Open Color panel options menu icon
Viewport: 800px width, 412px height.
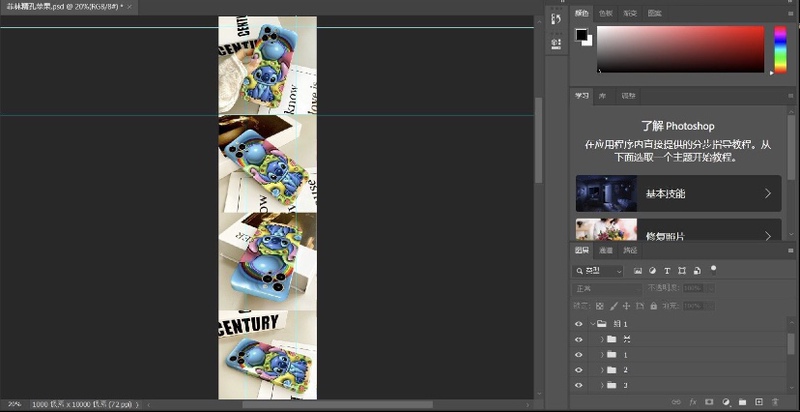click(x=791, y=14)
